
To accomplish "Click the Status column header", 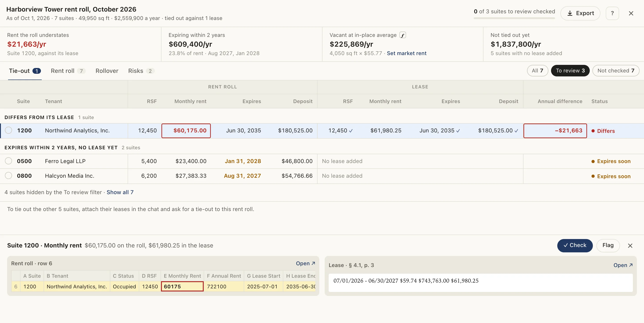I will pos(599,101).
